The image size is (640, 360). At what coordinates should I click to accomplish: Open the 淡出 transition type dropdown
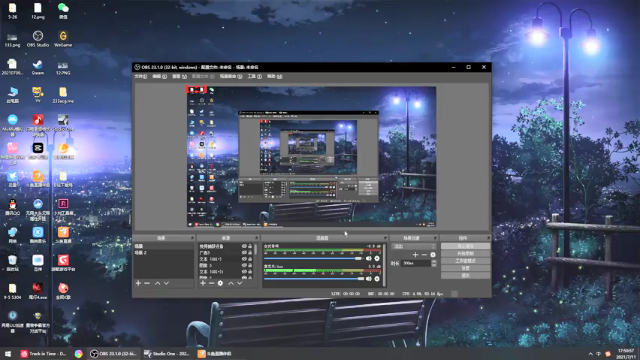tap(414, 247)
